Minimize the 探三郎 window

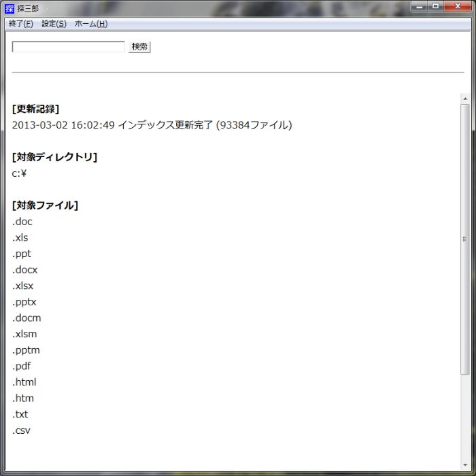click(420, 6)
